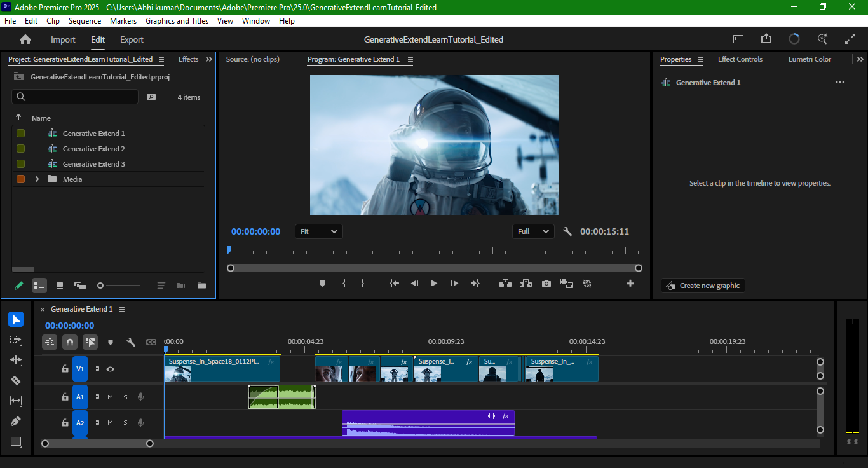Toggle snap in timeline magnet
The image size is (868, 468).
(70, 342)
